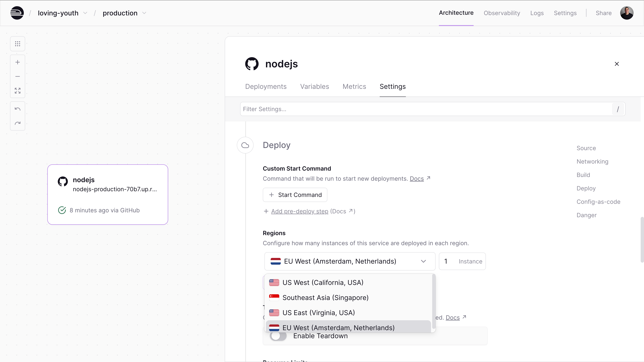Toggle the Enable Teardown switch
The height and width of the screenshot is (362, 644).
click(x=278, y=336)
